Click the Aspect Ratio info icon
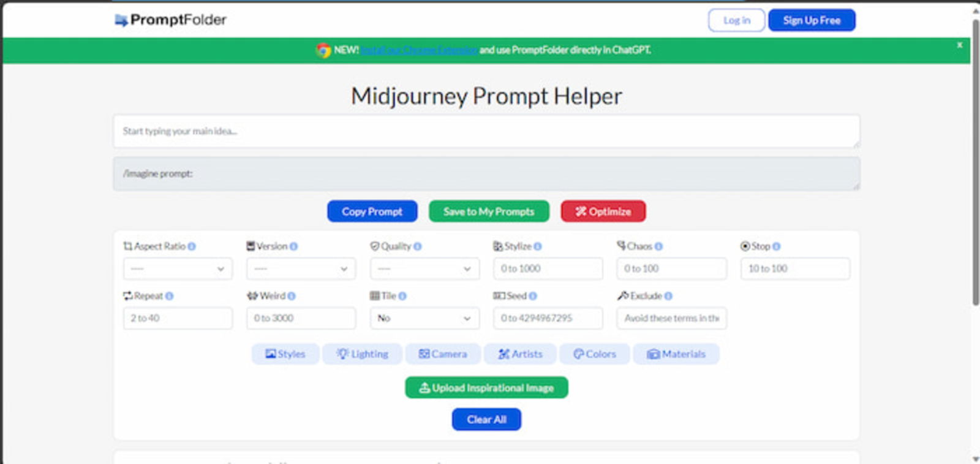The image size is (980, 464). click(192, 246)
